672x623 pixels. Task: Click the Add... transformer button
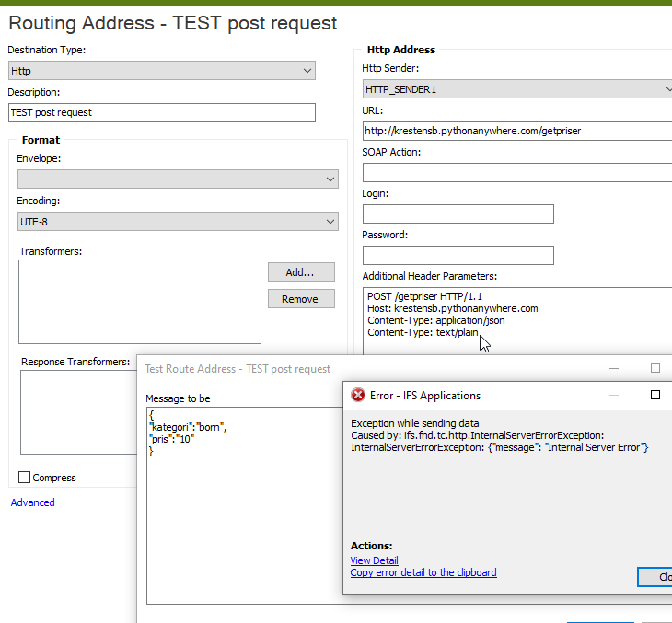[301, 272]
